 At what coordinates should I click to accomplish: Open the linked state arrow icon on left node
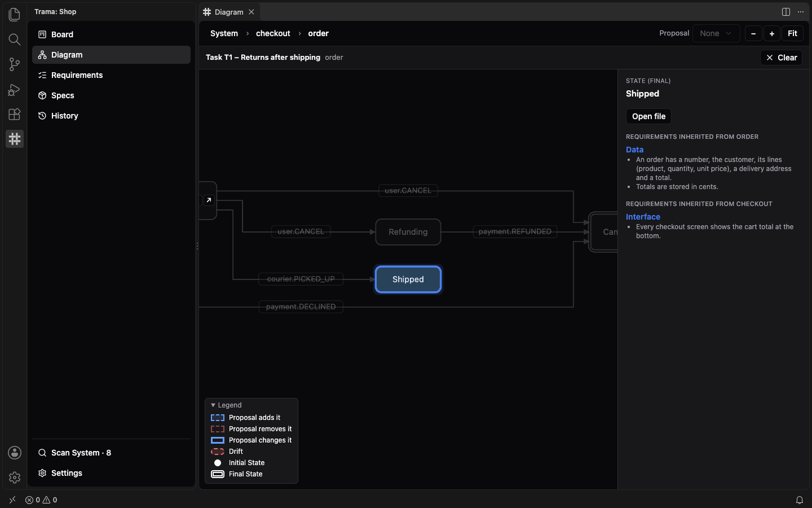pos(209,200)
